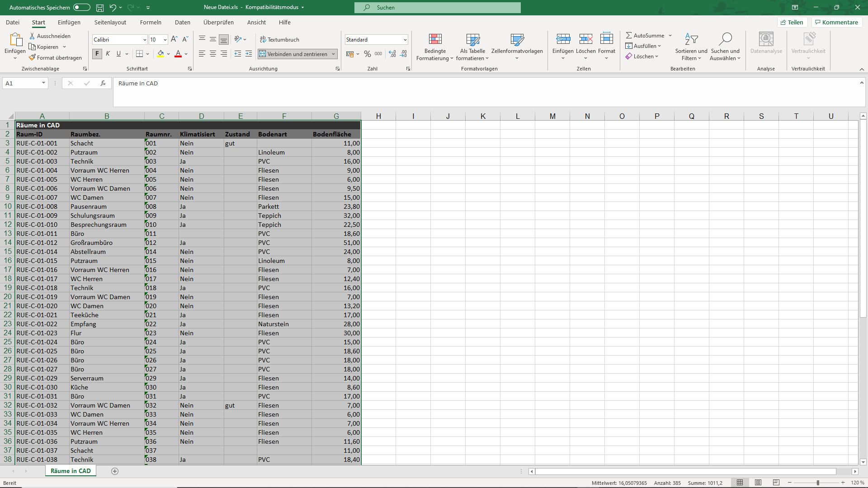Click the Teilen share button
The image size is (868, 488).
[x=792, y=22]
